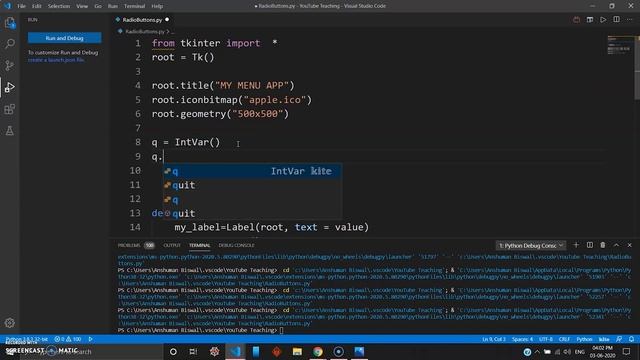Open the Selection menu
Viewport: 640px width, 360px height.
pos(59,6)
